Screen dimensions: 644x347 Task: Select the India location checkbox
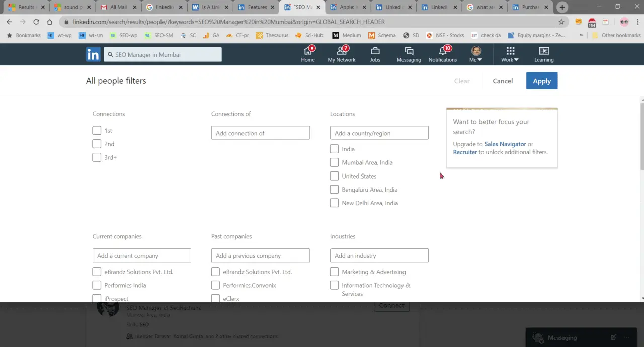click(334, 149)
